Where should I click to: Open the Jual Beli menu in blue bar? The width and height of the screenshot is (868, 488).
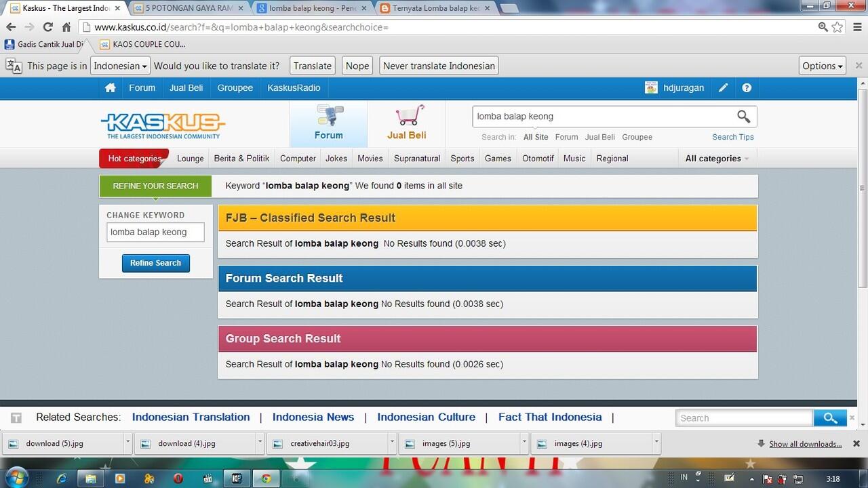[186, 88]
